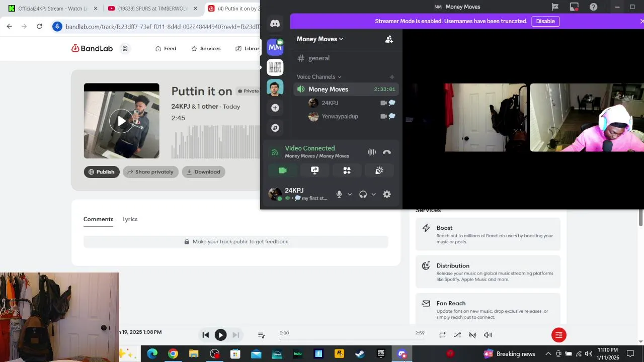Open Discord home direct messages icon
644x362 pixels.
pyautogui.click(x=275, y=24)
